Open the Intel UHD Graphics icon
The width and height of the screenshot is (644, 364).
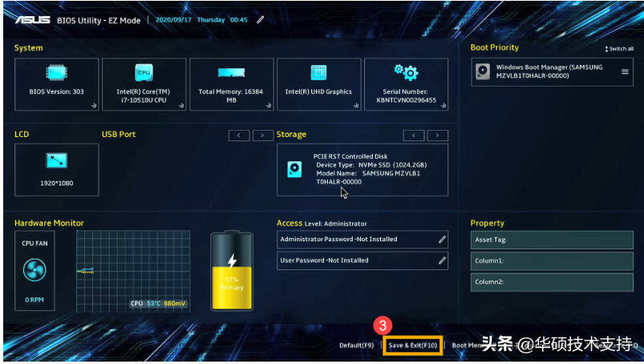pos(318,73)
